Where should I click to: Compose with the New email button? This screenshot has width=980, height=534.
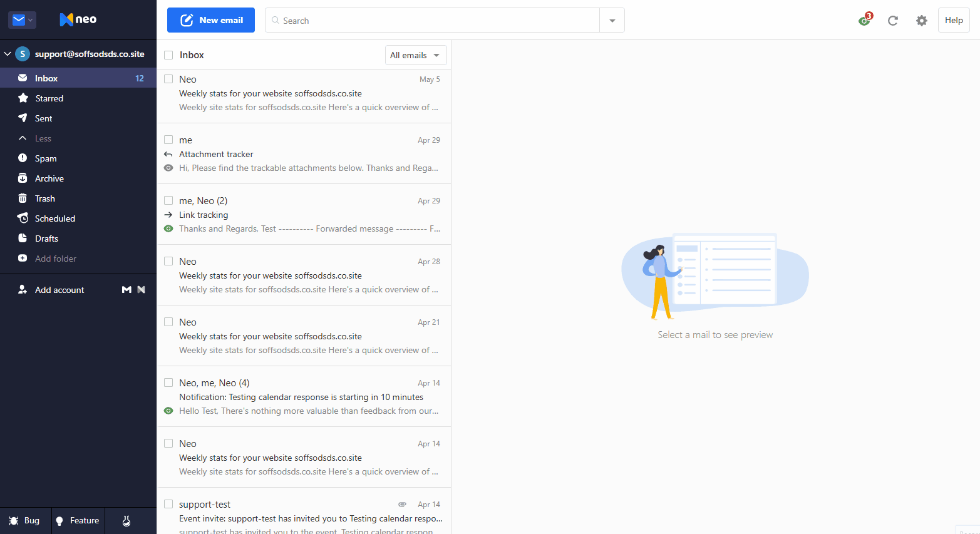tap(211, 20)
